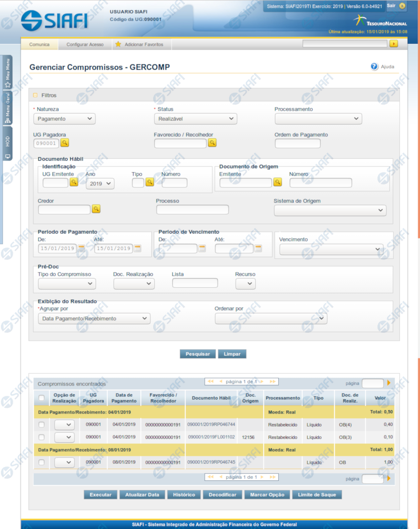Collapse the Filtros section
The image size is (420, 529).
pyautogui.click(x=35, y=95)
